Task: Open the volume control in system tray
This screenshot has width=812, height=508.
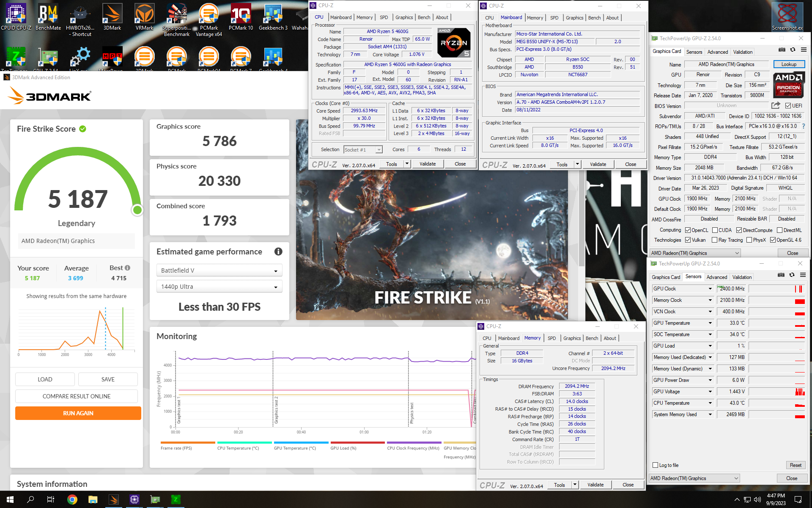Action: click(x=757, y=500)
